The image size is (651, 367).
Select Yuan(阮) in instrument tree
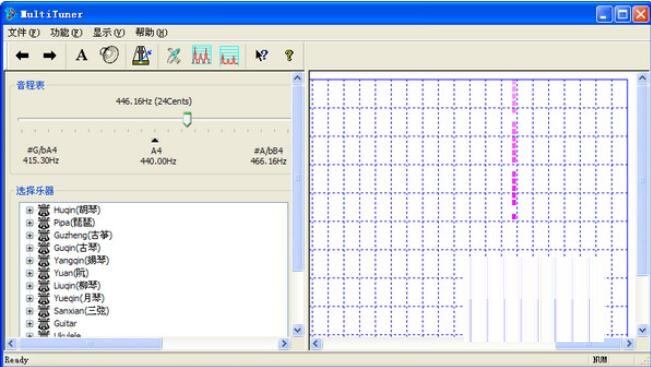coord(71,273)
